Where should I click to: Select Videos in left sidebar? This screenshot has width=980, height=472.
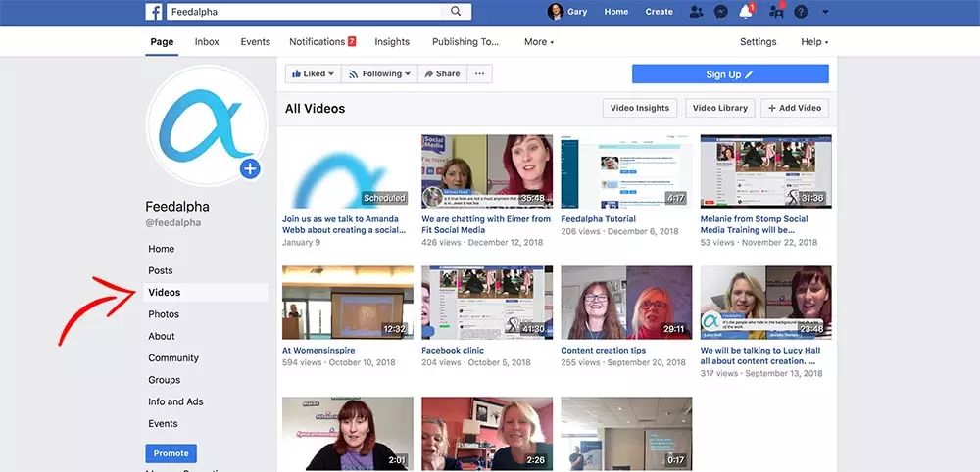206,292
